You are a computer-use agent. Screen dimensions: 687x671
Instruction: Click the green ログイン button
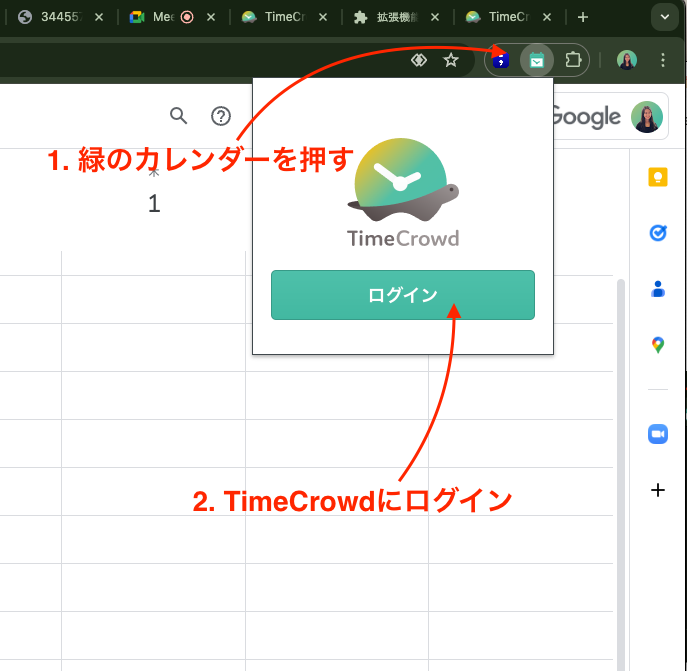[x=403, y=295]
